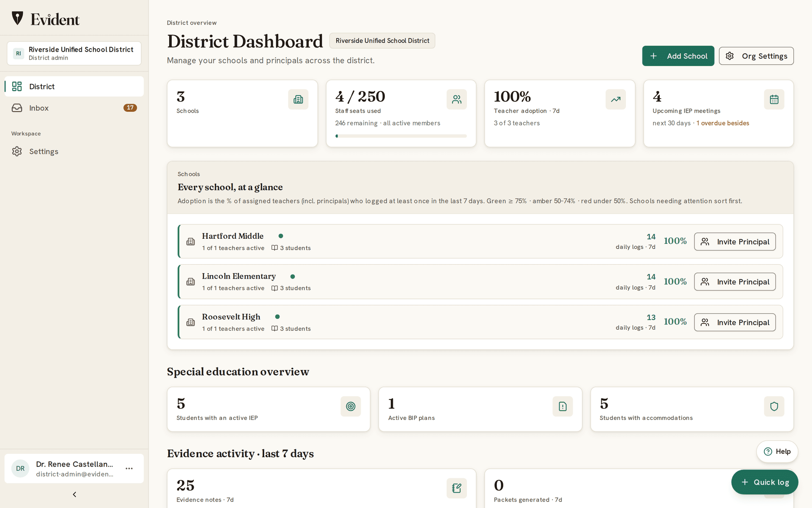Click the '246 remaining · all active members' text
The height and width of the screenshot is (508, 812).
point(387,123)
